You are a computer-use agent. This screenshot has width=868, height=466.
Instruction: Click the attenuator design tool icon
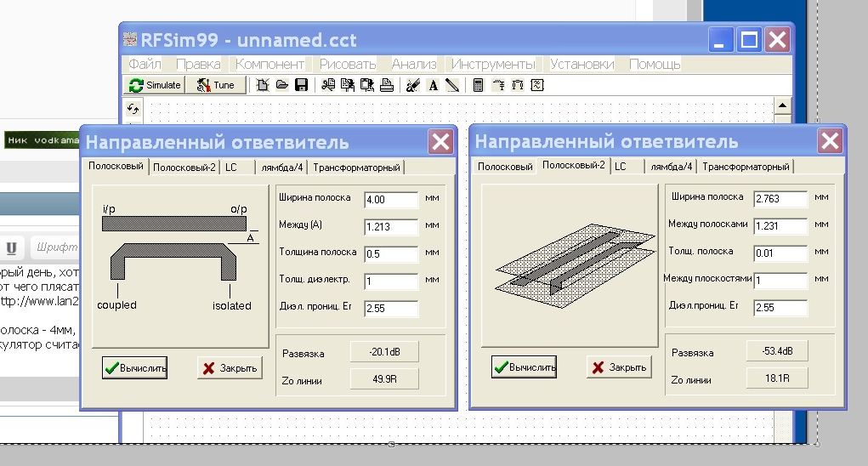tap(518, 85)
